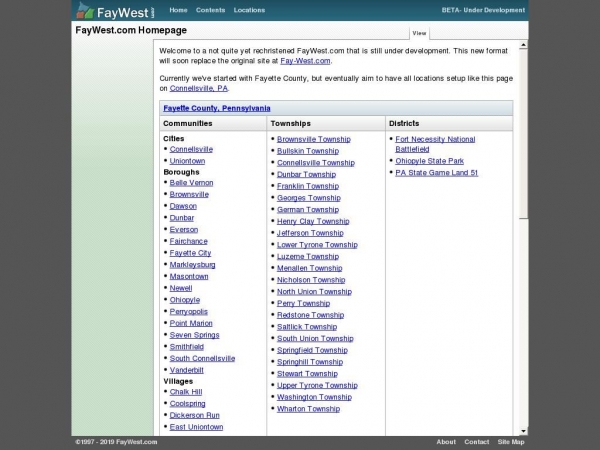Screen dimensions: 600x450
Task: Open Fort Necessity National Battlefield link
Action: click(x=435, y=144)
